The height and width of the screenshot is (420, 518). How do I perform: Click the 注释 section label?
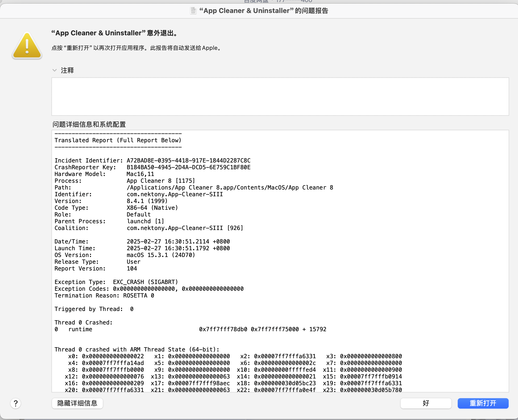[x=67, y=70]
